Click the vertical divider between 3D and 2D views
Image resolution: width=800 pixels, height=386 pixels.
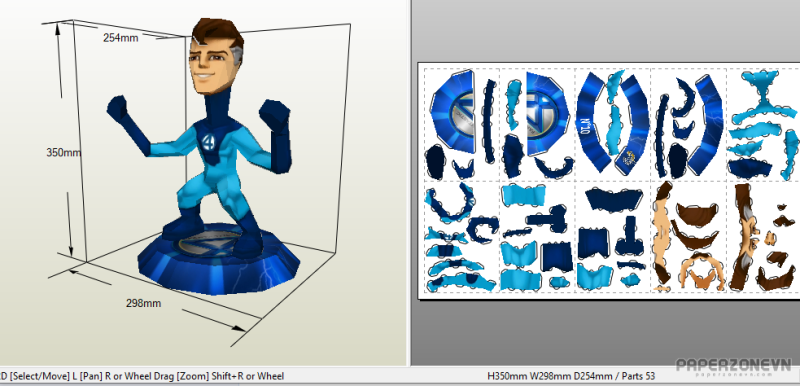click(409, 183)
